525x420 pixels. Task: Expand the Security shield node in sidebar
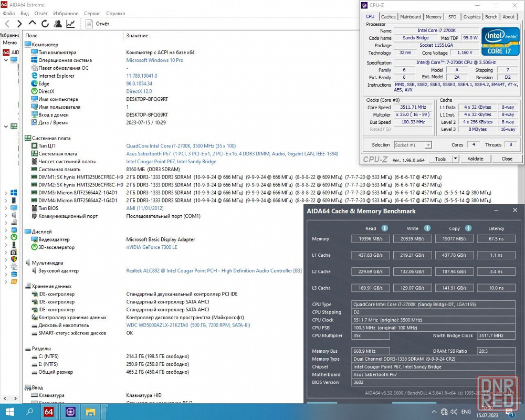click(x=6, y=259)
